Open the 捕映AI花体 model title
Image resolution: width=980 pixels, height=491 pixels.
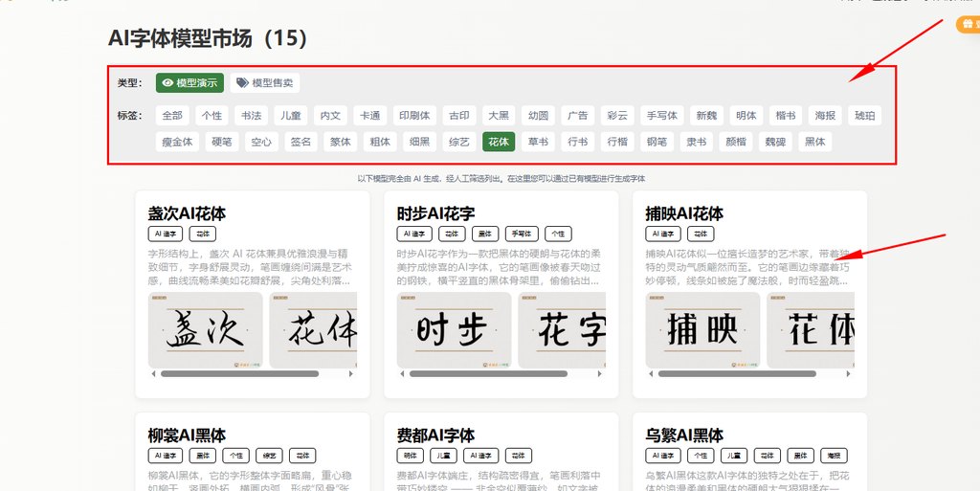[x=684, y=213]
